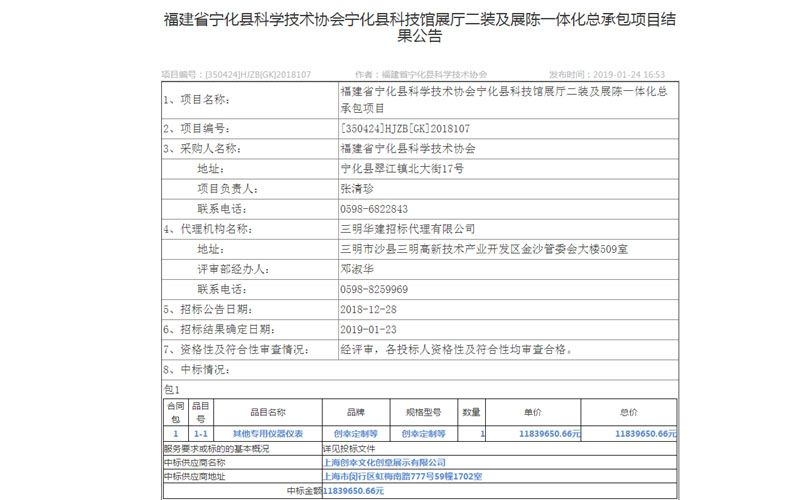Click the '总价' column header
Screen dimensions: 805x500
click(x=629, y=412)
